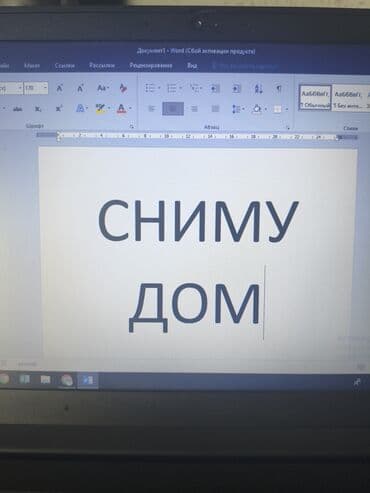Select the Обычный style
This screenshot has width=370, height=493.
click(315, 97)
